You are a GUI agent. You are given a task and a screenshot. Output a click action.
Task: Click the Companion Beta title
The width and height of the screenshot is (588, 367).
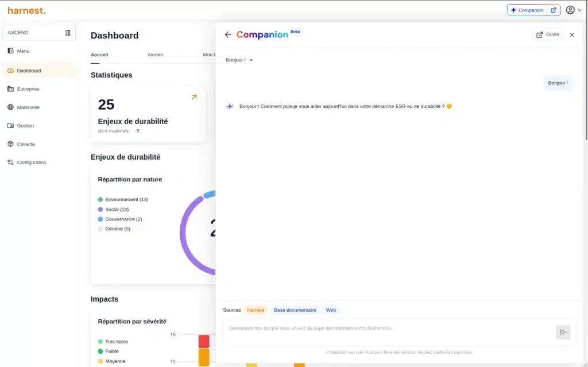pos(268,34)
